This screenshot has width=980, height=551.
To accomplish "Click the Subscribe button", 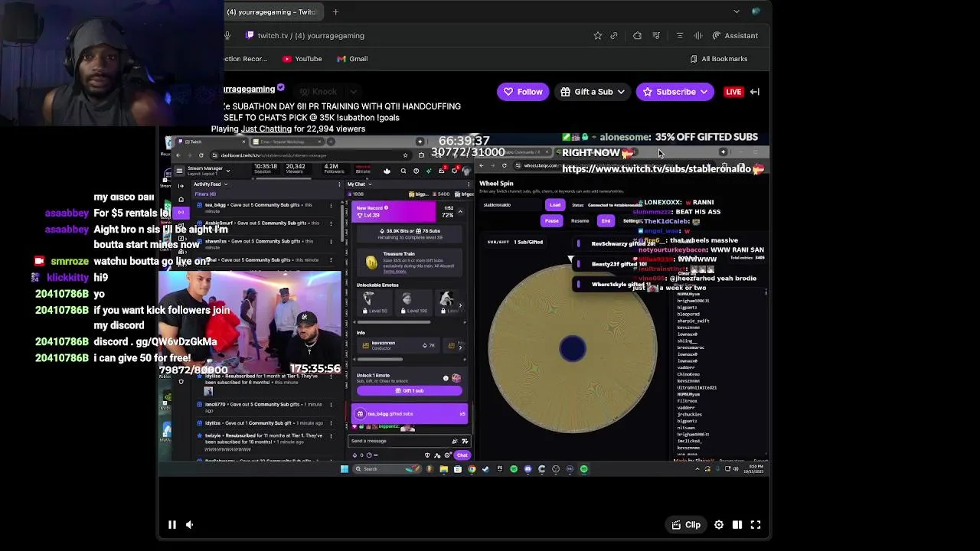I will tap(675, 92).
